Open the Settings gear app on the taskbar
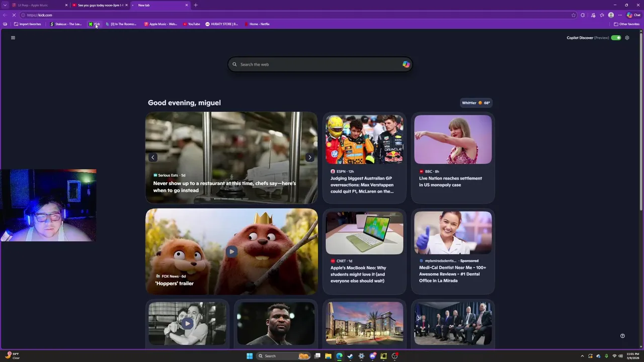This screenshot has width=644, height=362. point(361,356)
